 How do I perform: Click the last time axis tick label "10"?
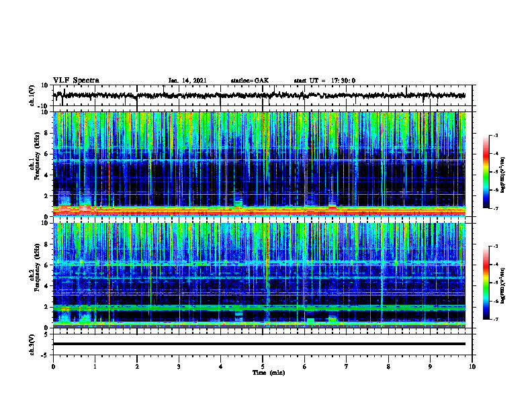click(x=472, y=367)
